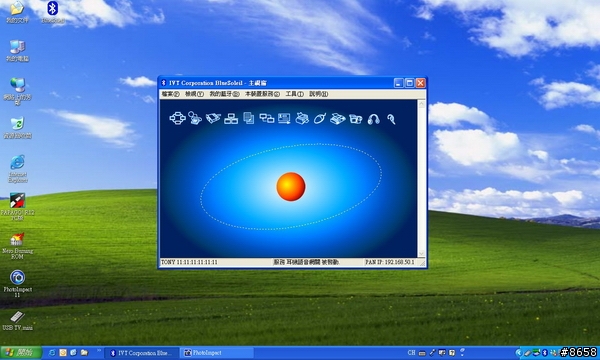
Task: Open the 工具 (Tools) menu
Action: [x=294, y=94]
